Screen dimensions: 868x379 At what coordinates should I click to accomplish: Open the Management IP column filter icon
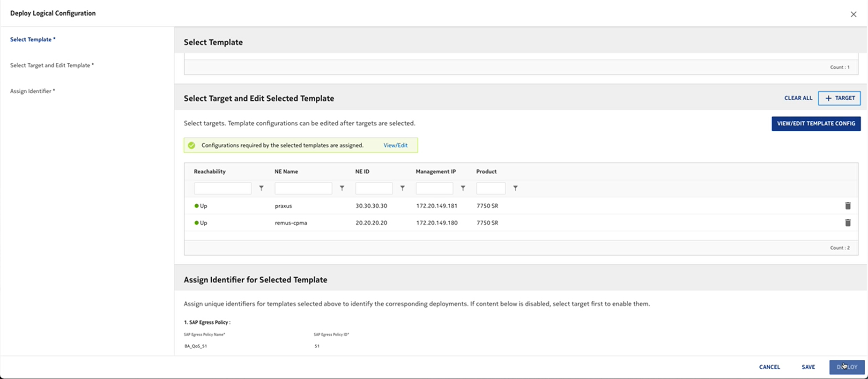click(x=463, y=188)
